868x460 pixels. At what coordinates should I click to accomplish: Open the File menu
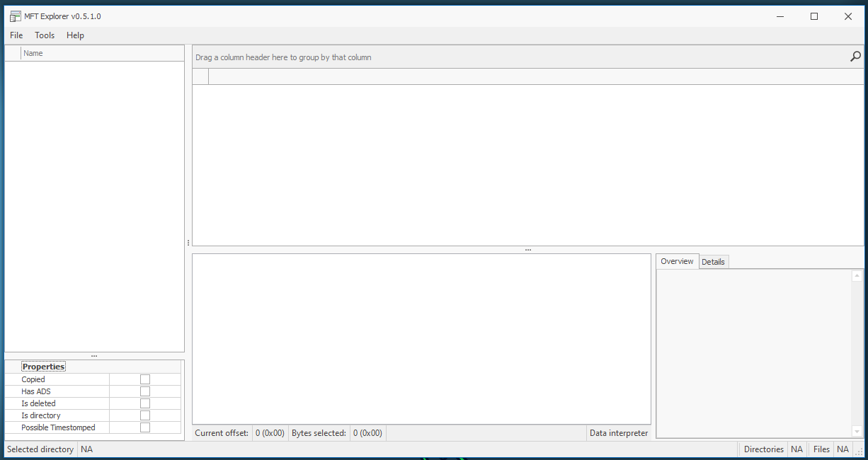(x=16, y=35)
